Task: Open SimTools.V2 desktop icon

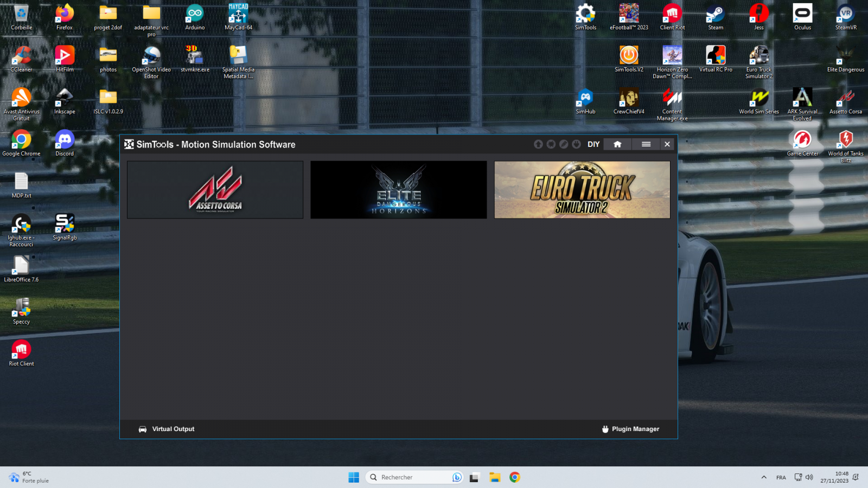Action: click(629, 59)
